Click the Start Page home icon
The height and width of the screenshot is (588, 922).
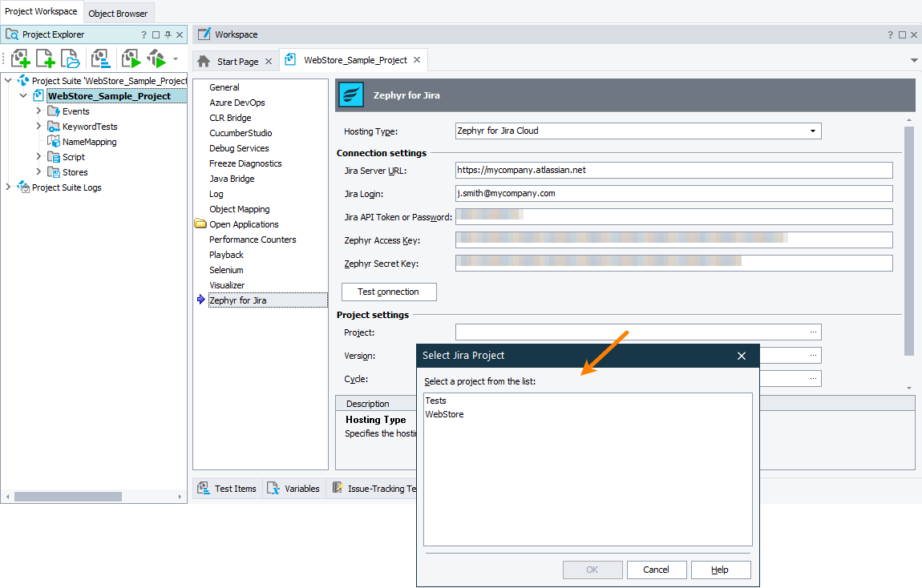pos(204,61)
